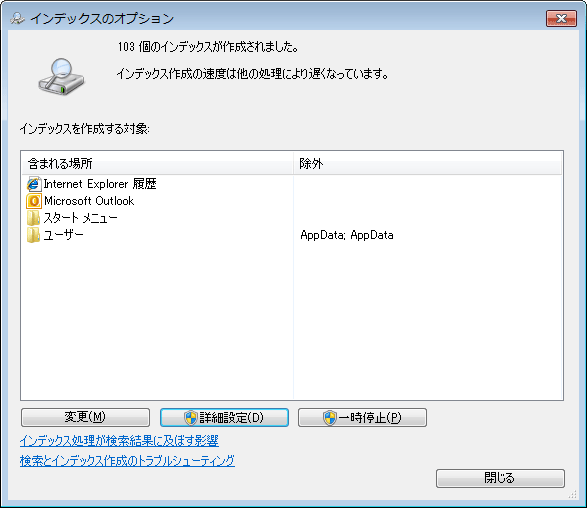Screen dimensions: 587x508
Task: Click the ユーザー folder icon
Action: pyautogui.click(x=33, y=235)
